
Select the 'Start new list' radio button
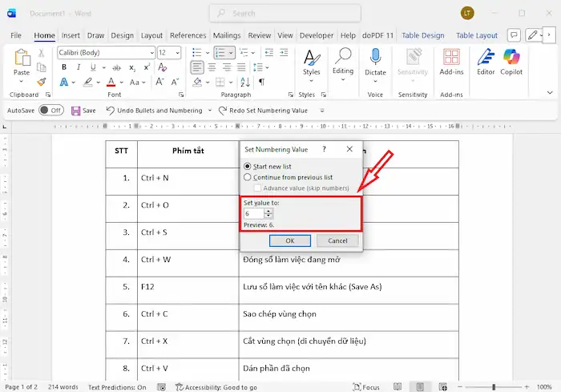pyautogui.click(x=248, y=166)
